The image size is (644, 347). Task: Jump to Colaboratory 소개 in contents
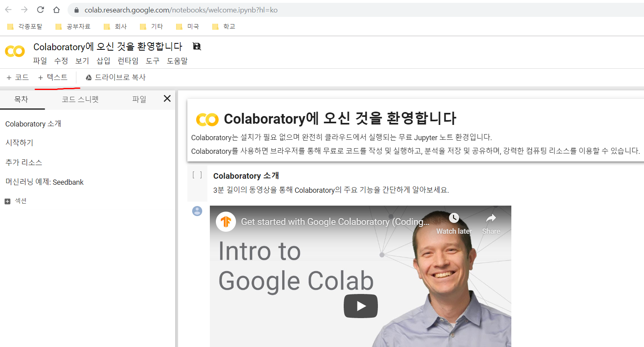[x=33, y=124]
